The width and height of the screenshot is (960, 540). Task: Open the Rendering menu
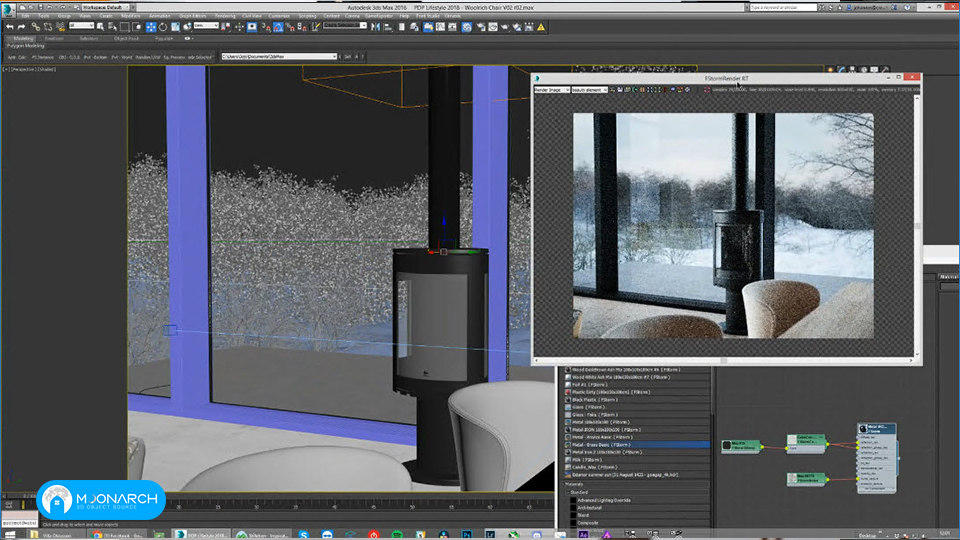(225, 16)
